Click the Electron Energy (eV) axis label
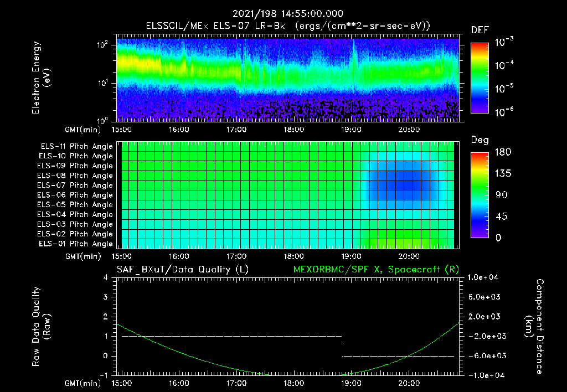 (41, 78)
